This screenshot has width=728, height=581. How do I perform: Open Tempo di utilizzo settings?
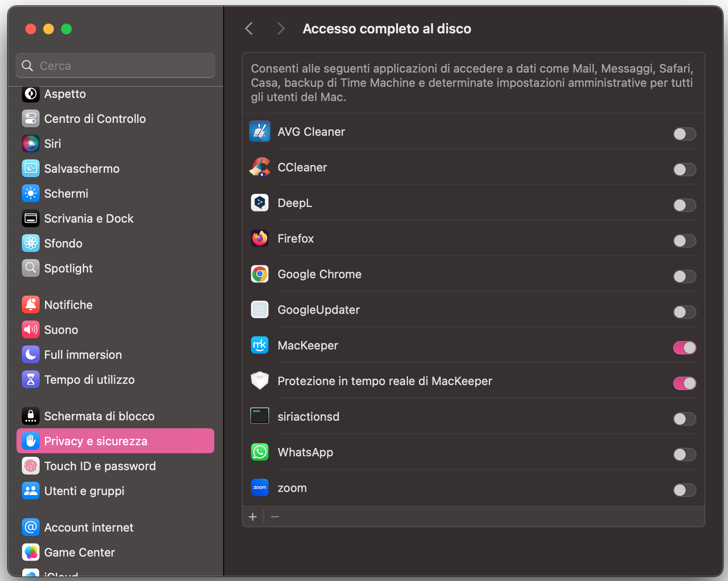point(89,379)
